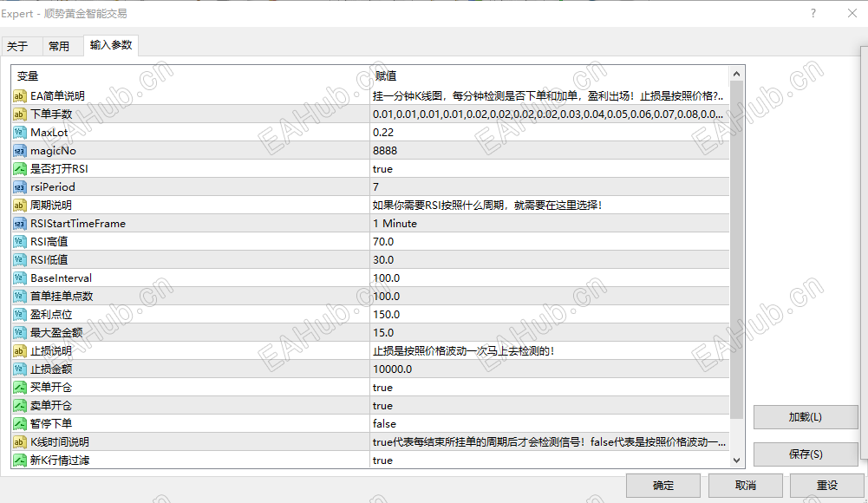The height and width of the screenshot is (503, 868).
Task: Confirm settings with 确定 button
Action: 663,486
